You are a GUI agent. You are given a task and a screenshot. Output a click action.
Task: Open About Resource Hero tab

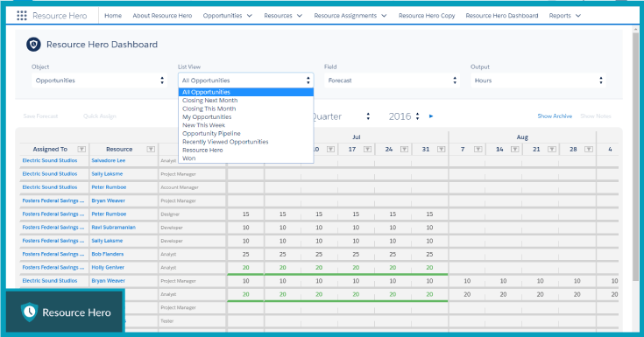click(162, 16)
